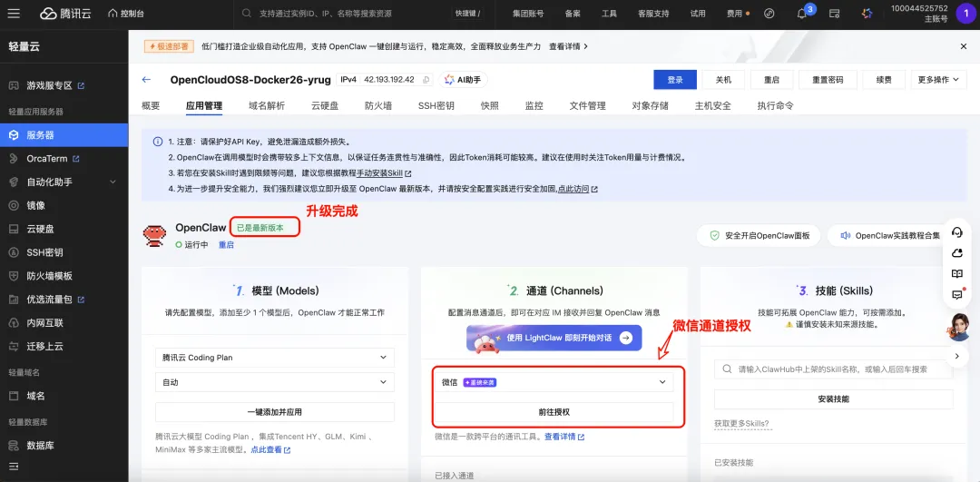Open the 费用 menu
This screenshot has height=482, width=980.
(x=734, y=13)
